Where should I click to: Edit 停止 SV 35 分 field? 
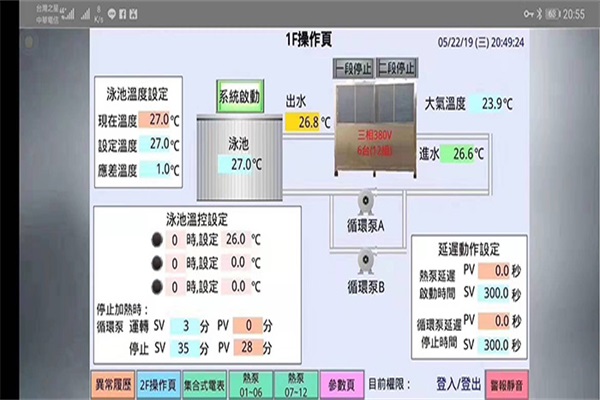point(185,348)
